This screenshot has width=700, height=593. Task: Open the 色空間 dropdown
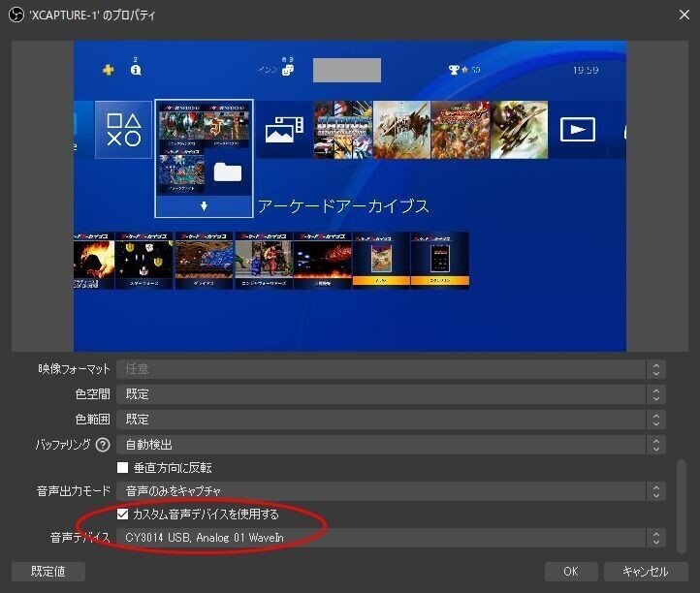click(x=391, y=394)
